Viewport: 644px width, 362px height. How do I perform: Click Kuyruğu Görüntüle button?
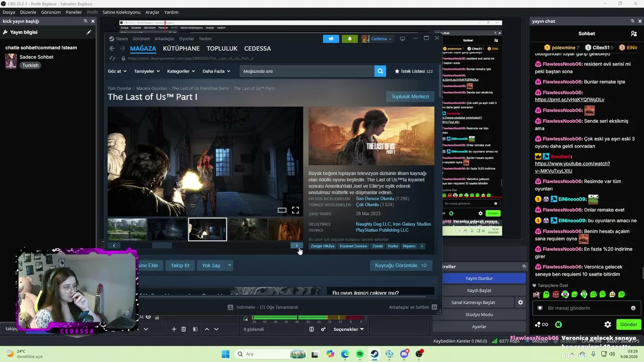pos(401,265)
